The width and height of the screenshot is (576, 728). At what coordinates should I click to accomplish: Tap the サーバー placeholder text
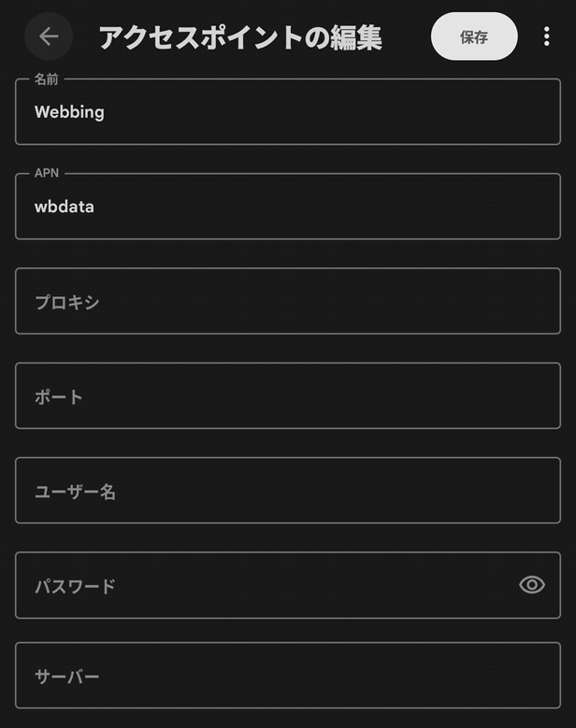click(66, 677)
